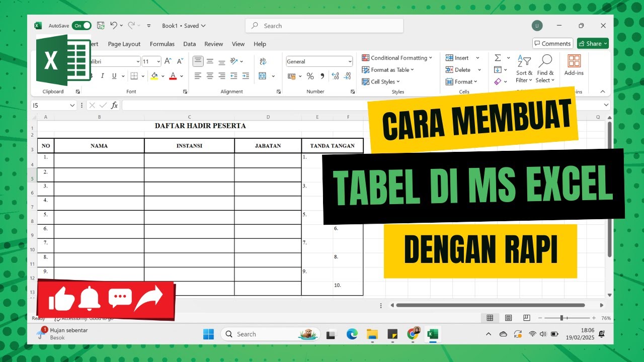Click Increase Decimal icon

335,76
